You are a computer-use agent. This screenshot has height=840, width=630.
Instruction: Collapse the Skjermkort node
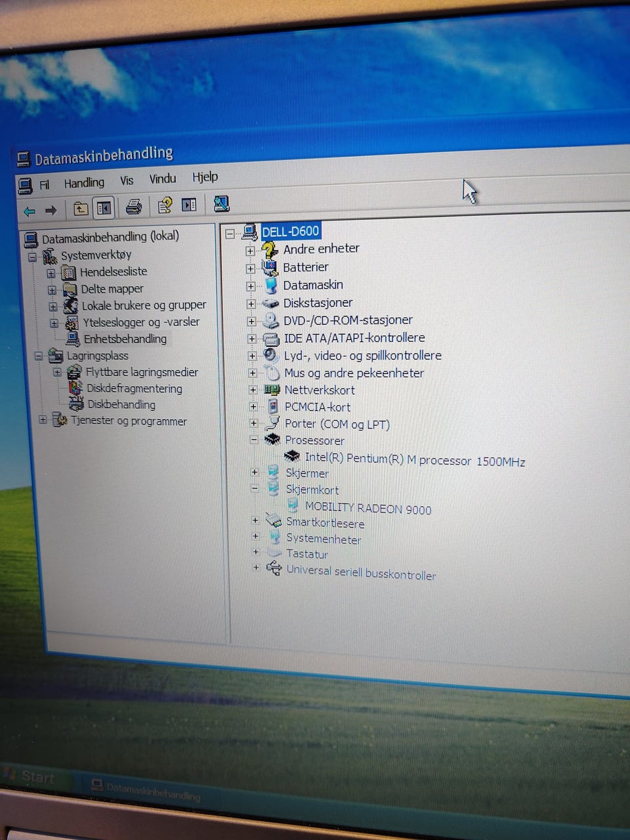[255, 488]
